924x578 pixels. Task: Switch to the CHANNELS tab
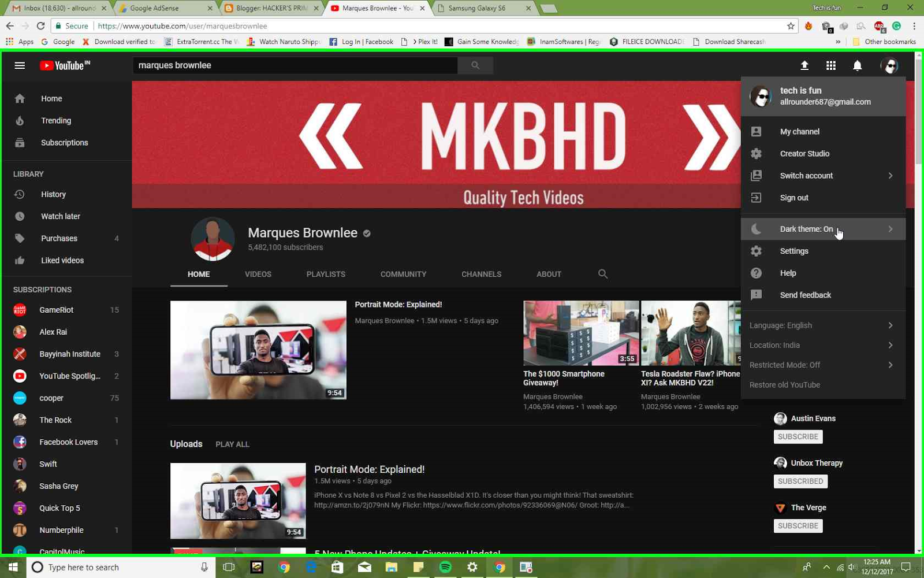click(x=481, y=274)
